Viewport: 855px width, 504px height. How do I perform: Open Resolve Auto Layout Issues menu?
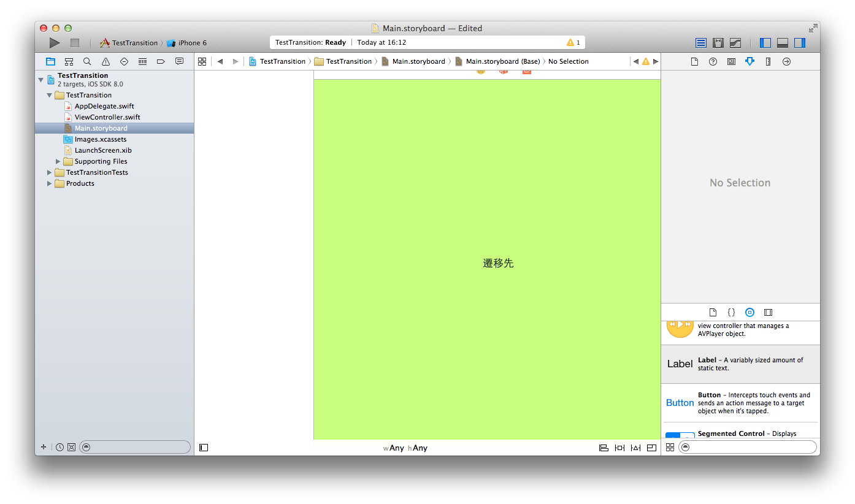click(635, 448)
